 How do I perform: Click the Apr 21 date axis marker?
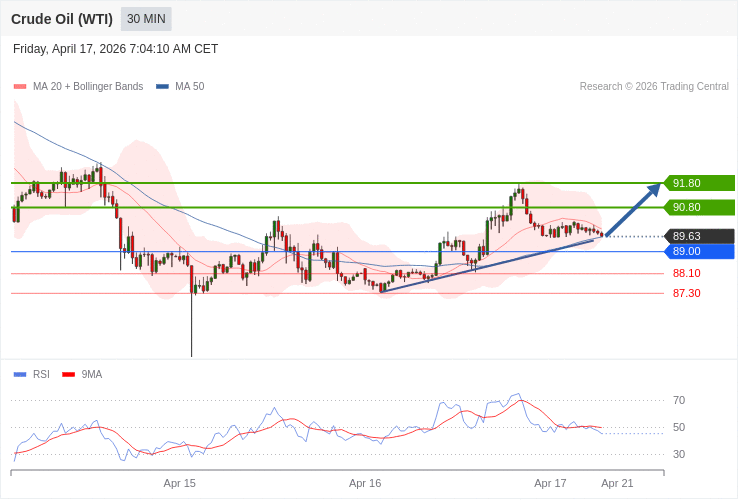tap(617, 483)
